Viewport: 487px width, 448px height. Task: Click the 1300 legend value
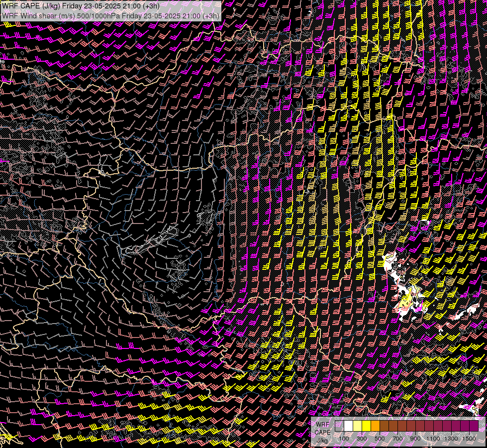(x=451, y=439)
